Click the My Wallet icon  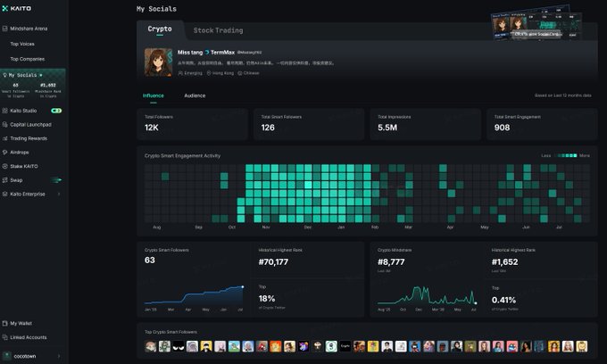click(5, 323)
